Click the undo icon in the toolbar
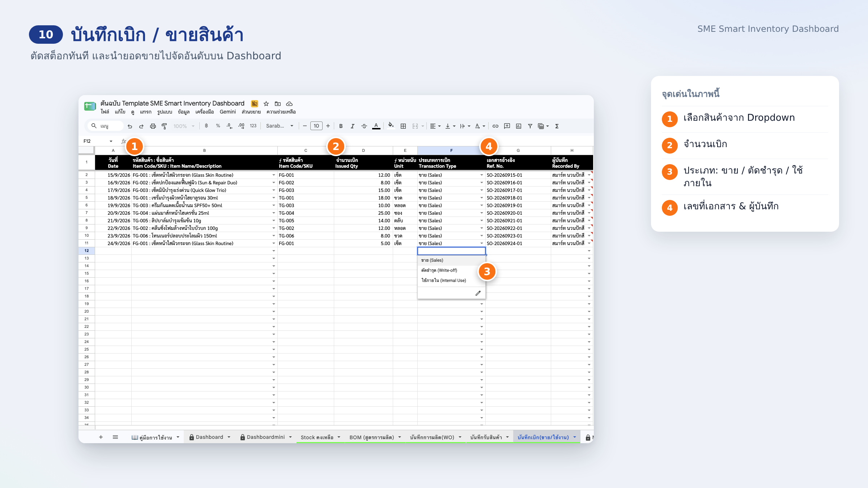 point(130,126)
